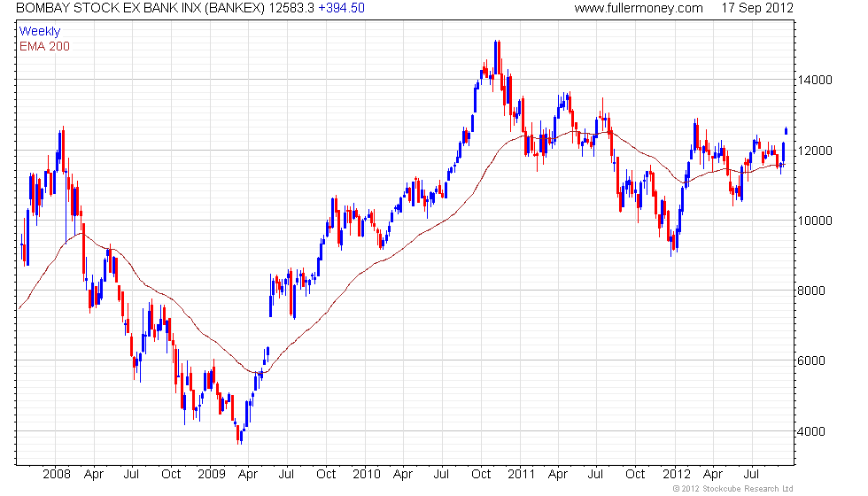Image resolution: width=868 pixels, height=496 pixels.
Task: Click the 2008 year label on time axis
Action: pyautogui.click(x=57, y=475)
